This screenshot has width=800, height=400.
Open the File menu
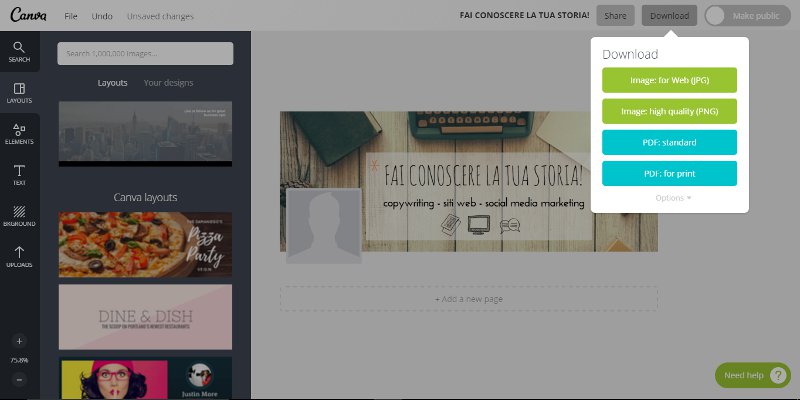(x=70, y=16)
